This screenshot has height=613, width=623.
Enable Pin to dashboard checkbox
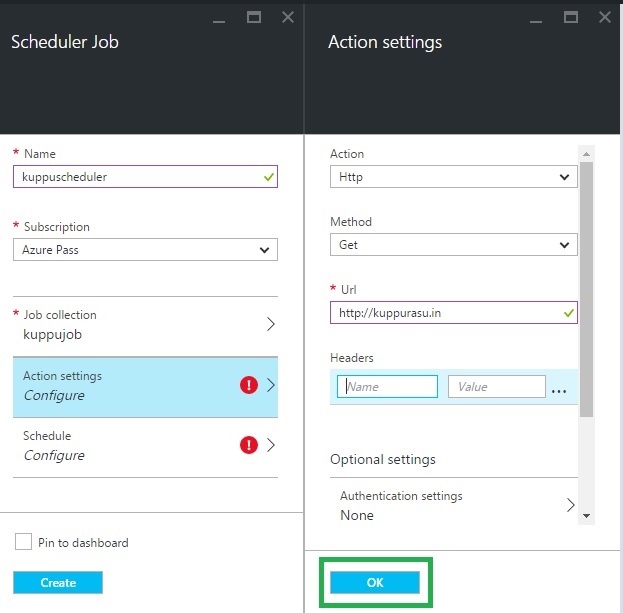(24, 542)
